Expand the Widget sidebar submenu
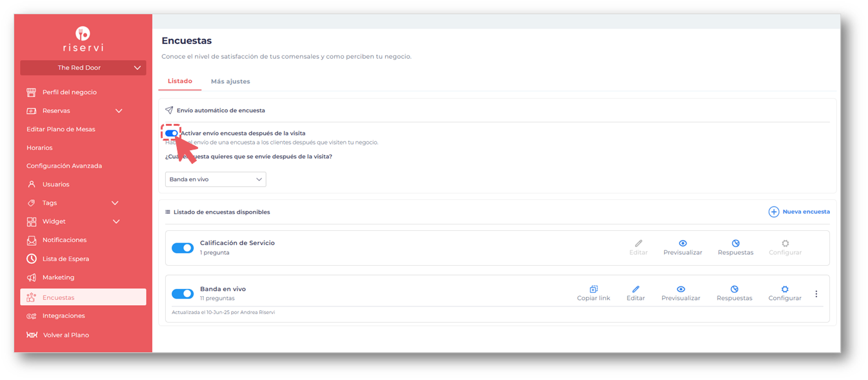The height and width of the screenshot is (380, 868). point(117,221)
